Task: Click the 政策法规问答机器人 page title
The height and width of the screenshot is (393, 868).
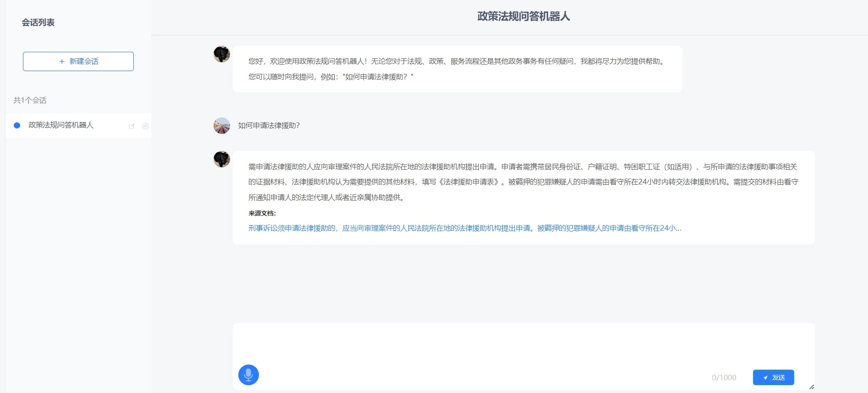Action: coord(523,17)
